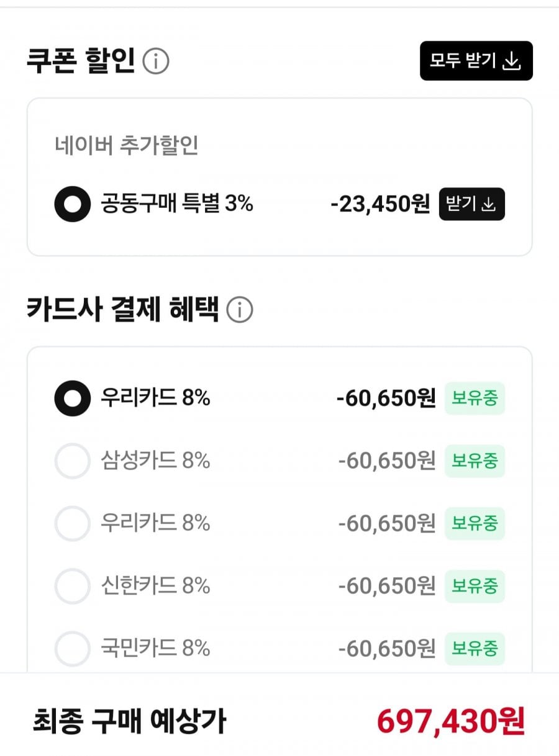Tap the 최종 구매 예상가 label

pyautogui.click(x=129, y=721)
